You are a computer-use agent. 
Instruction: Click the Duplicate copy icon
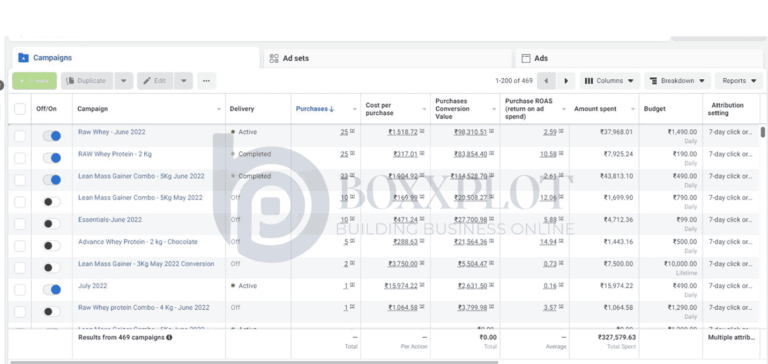click(71, 81)
